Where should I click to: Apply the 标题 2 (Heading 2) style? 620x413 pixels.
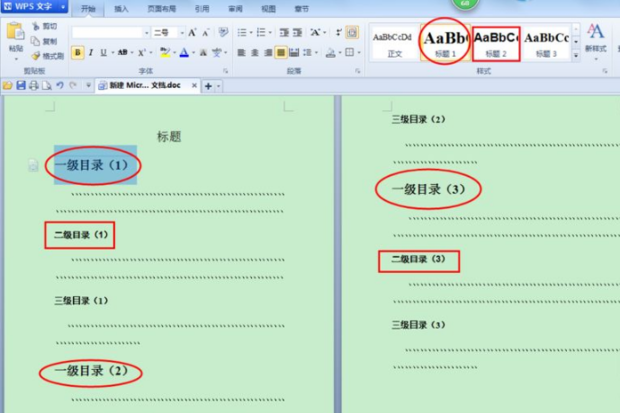pyautogui.click(x=496, y=44)
